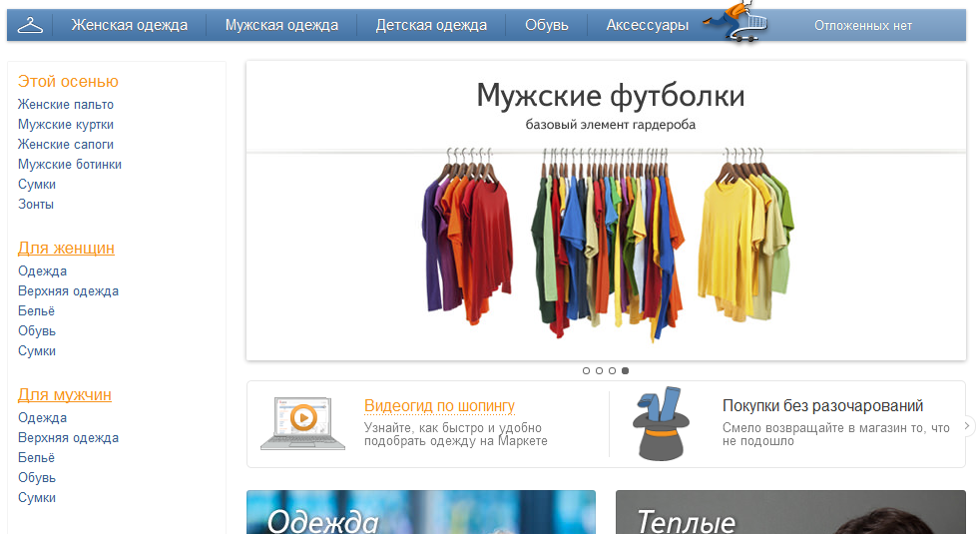980x534 pixels.
Task: Open Верхняя одежда under Для женщин
Action: click(68, 291)
